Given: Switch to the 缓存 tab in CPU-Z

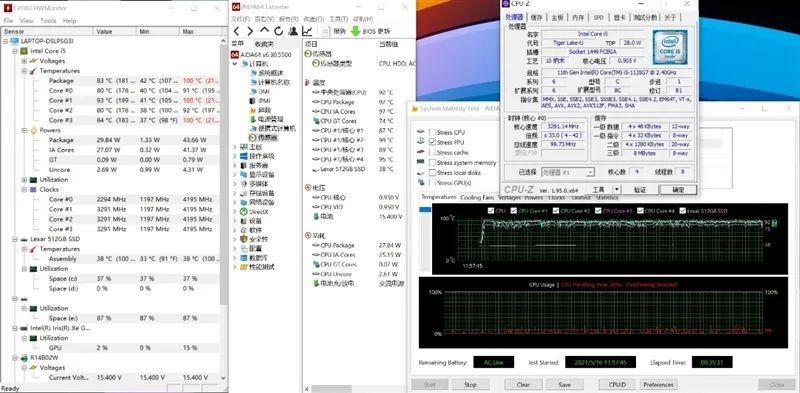Looking at the screenshot, I should [x=537, y=17].
